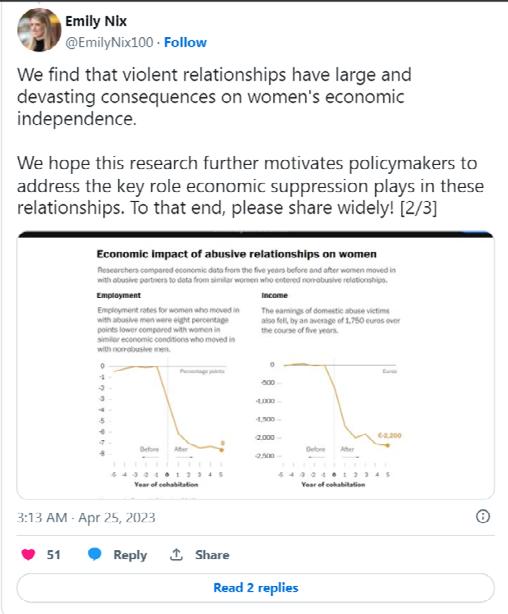Image resolution: width=508 pixels, height=614 pixels.
Task: Click the Read 2 replies button
Action: (255, 588)
